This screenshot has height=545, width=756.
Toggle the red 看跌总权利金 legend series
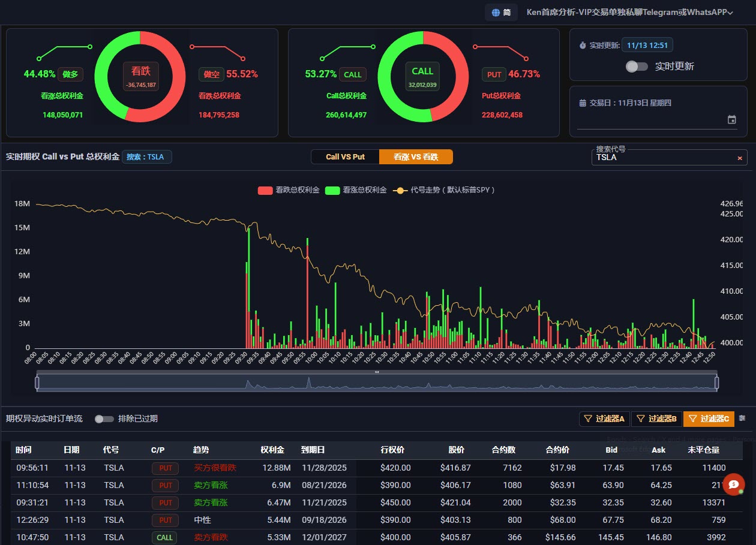tap(289, 190)
